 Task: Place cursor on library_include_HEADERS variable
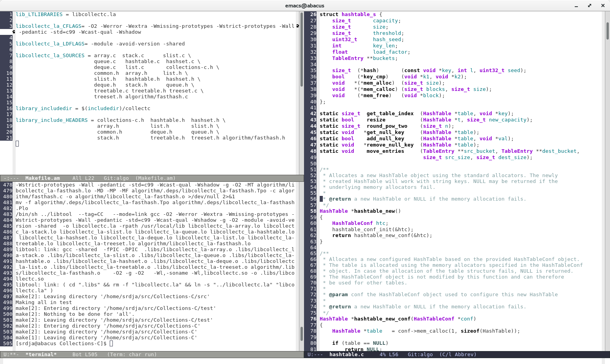coord(52,120)
